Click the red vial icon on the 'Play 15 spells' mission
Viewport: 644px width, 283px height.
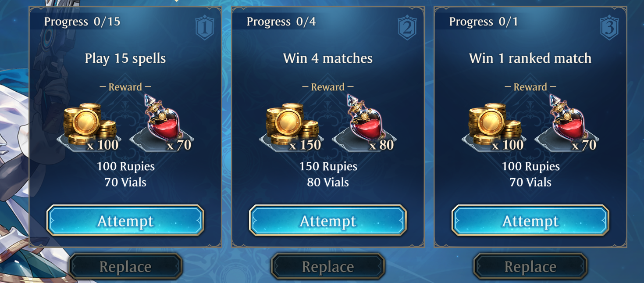point(162,124)
